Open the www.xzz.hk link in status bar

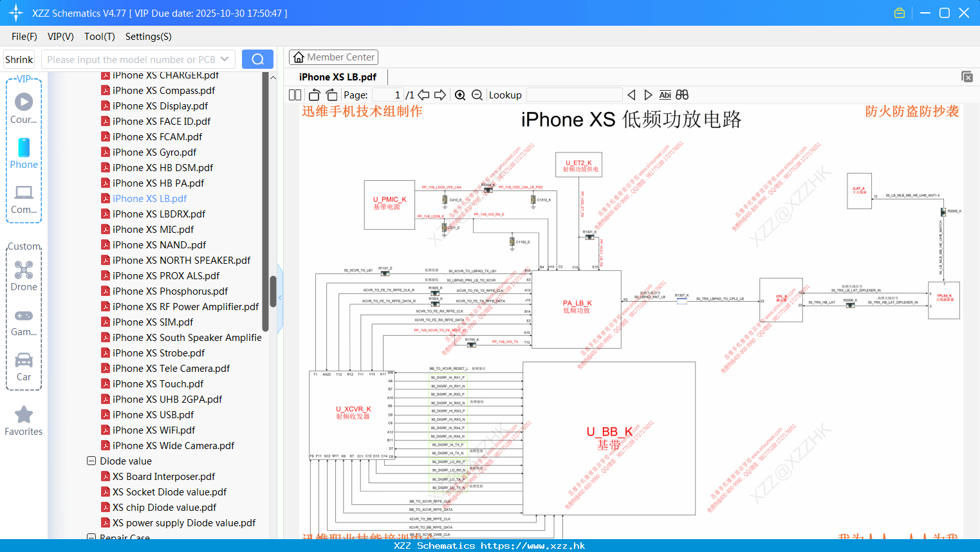coord(533,546)
